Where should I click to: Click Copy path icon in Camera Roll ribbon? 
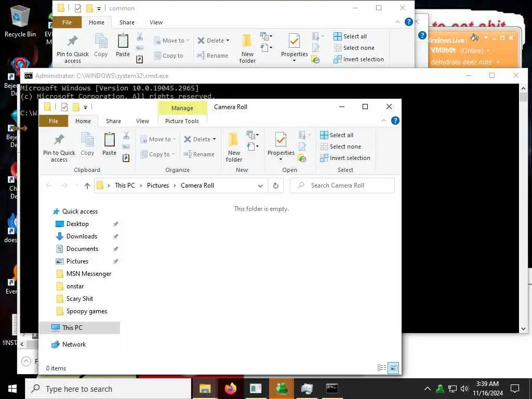pyautogui.click(x=126, y=147)
